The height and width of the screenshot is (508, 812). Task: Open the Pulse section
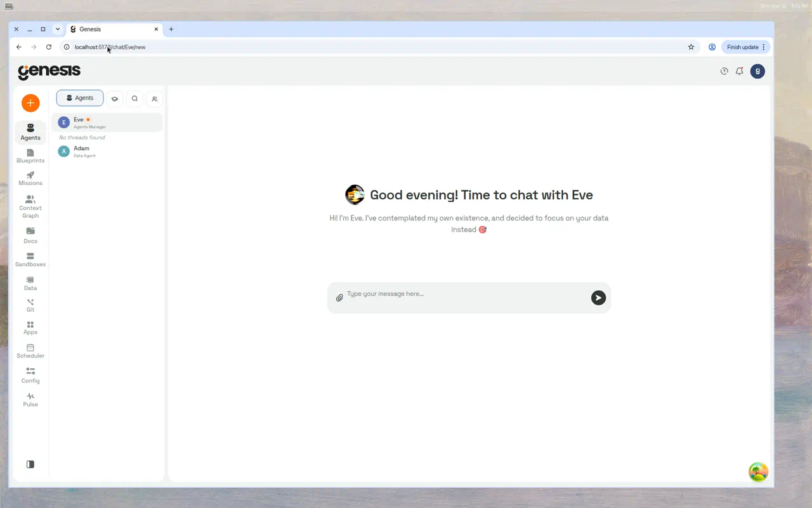30,399
